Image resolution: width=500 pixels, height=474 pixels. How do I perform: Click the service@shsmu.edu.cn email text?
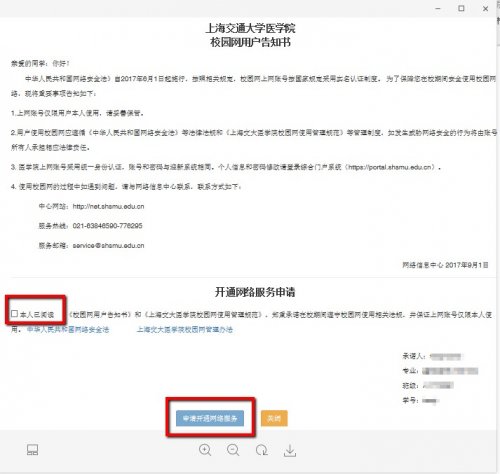coord(108,246)
